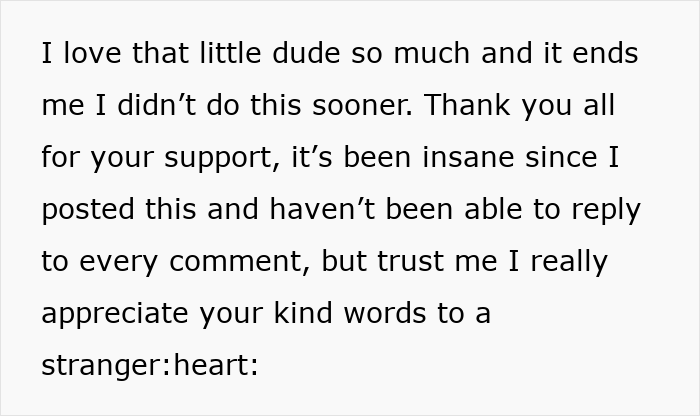This screenshot has height=416, width=700.
Task: Click the word "posted"
Action: click(88, 211)
